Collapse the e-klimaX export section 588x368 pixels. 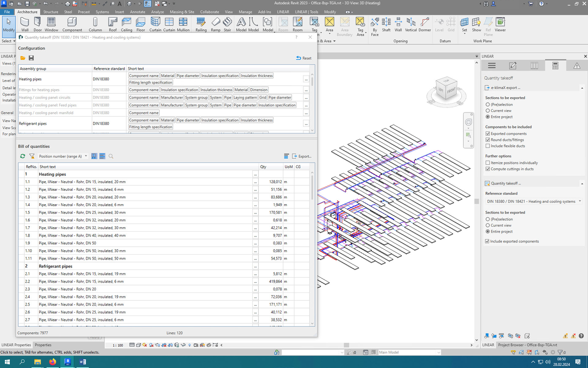click(581, 88)
